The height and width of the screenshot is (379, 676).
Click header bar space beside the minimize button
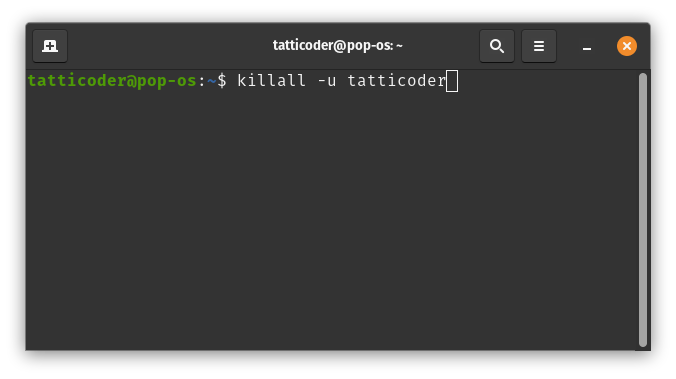[566, 46]
